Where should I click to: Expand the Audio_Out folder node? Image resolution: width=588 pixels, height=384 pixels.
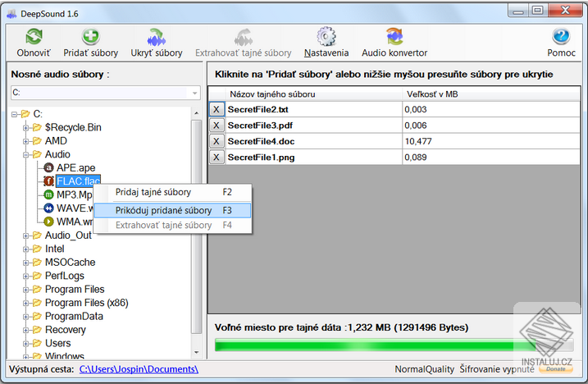coord(26,235)
